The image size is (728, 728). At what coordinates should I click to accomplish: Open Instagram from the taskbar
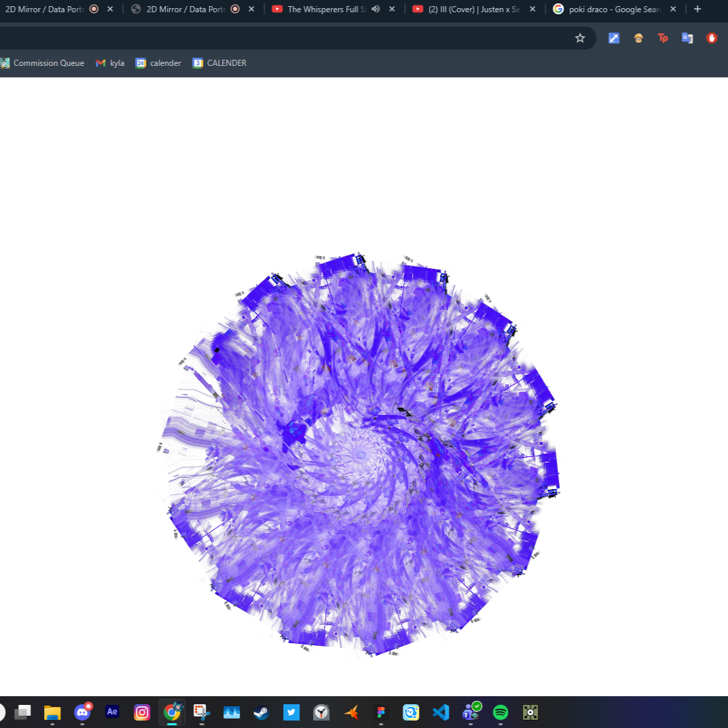[142, 712]
